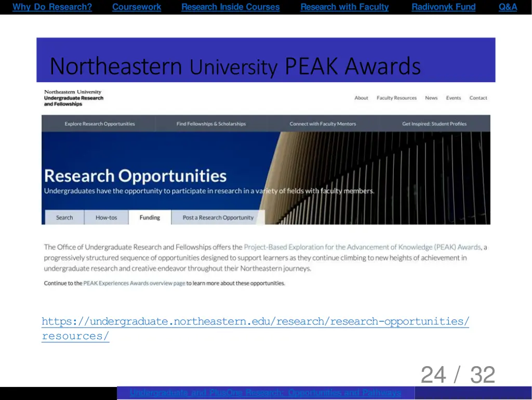This screenshot has width=532, height=400.
Task: Follow the PEAK Experiences Awards overview page link
Action: click(134, 283)
